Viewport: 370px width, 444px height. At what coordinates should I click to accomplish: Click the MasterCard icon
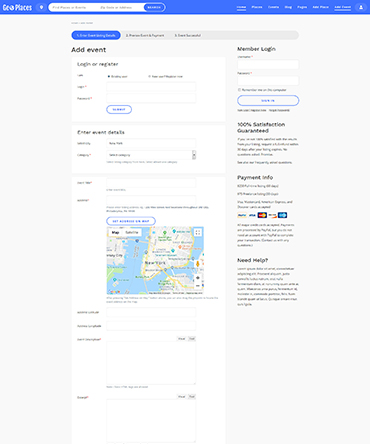(262, 215)
